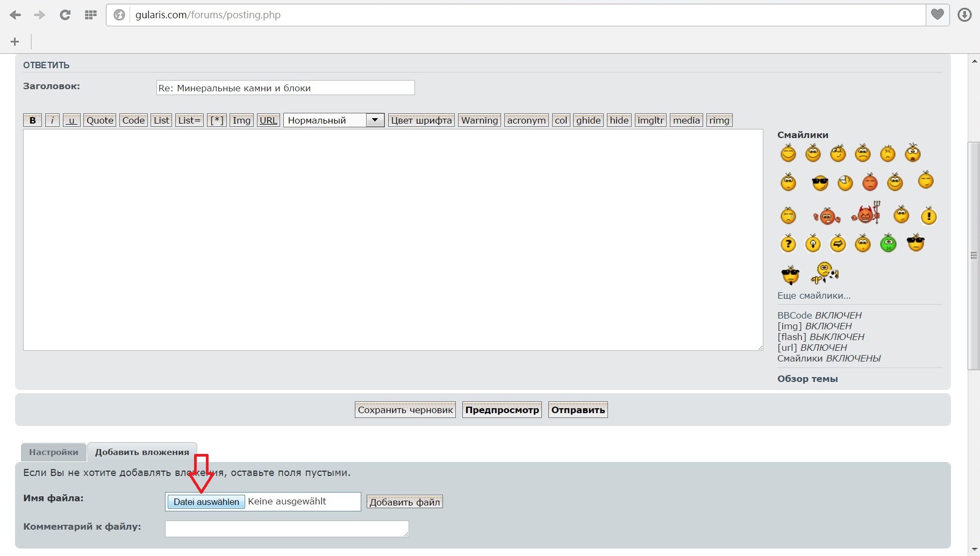Open the downloads arrow icon
This screenshot has width=980, height=556.
(x=964, y=15)
